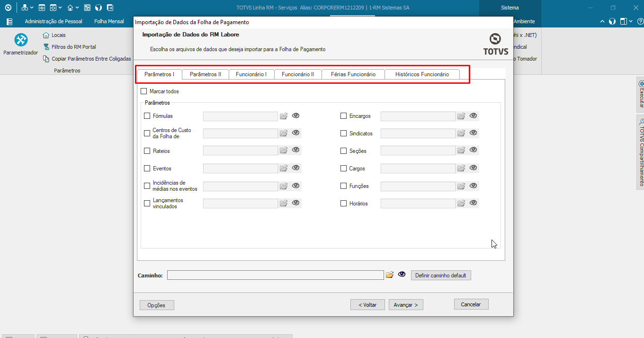This screenshot has width=644, height=338.
Task: Click the theme globe icon beside the ribbon collapse chevron
Action: [x=612, y=21]
